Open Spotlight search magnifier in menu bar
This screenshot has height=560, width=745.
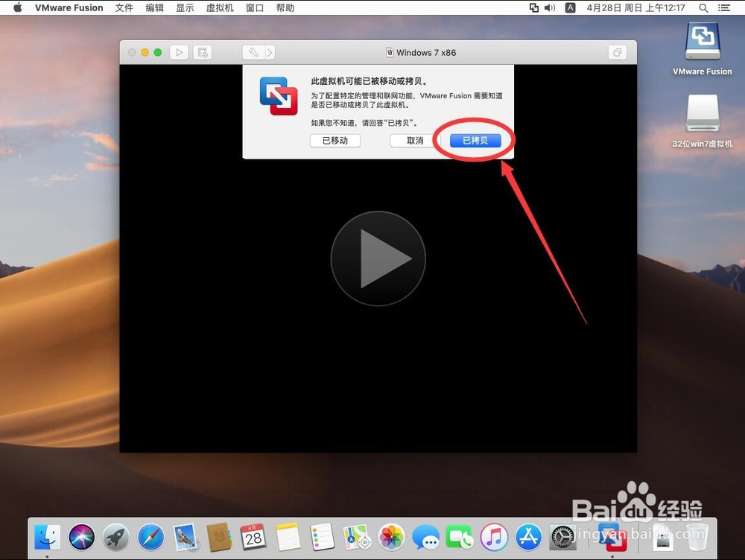[703, 7]
